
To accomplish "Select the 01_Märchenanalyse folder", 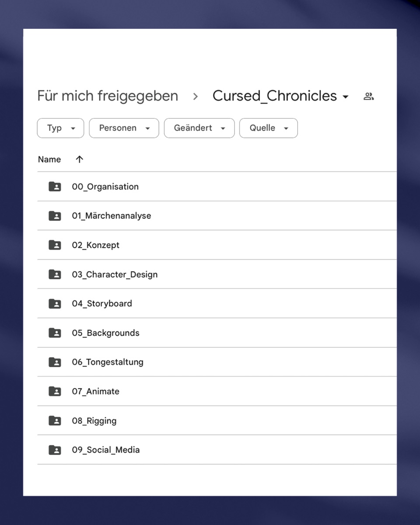I will pos(217,216).
